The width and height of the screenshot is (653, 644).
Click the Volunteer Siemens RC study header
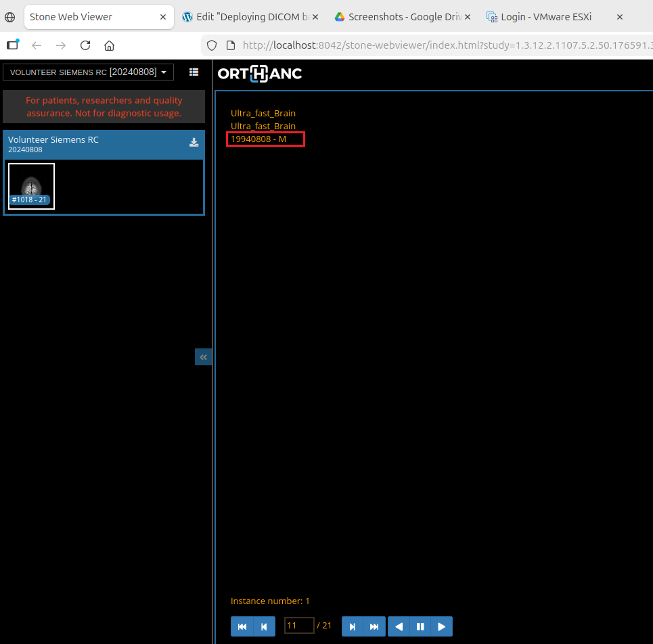tap(95, 143)
